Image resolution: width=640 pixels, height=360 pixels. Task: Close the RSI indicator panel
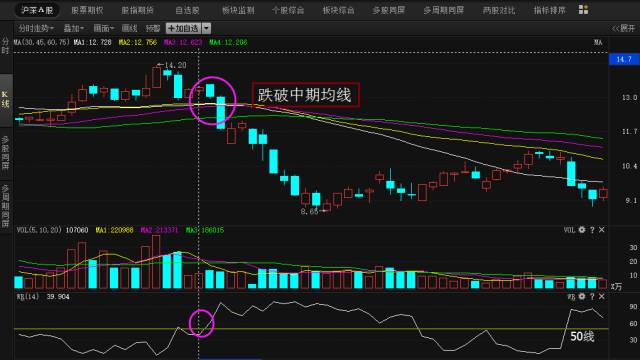click(x=602, y=296)
